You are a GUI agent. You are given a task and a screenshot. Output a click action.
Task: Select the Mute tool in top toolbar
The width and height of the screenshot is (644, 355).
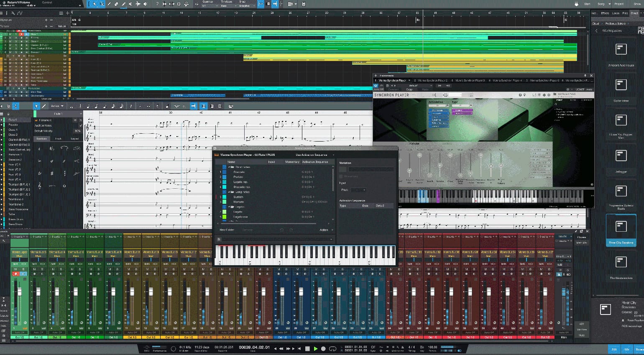tap(131, 4)
